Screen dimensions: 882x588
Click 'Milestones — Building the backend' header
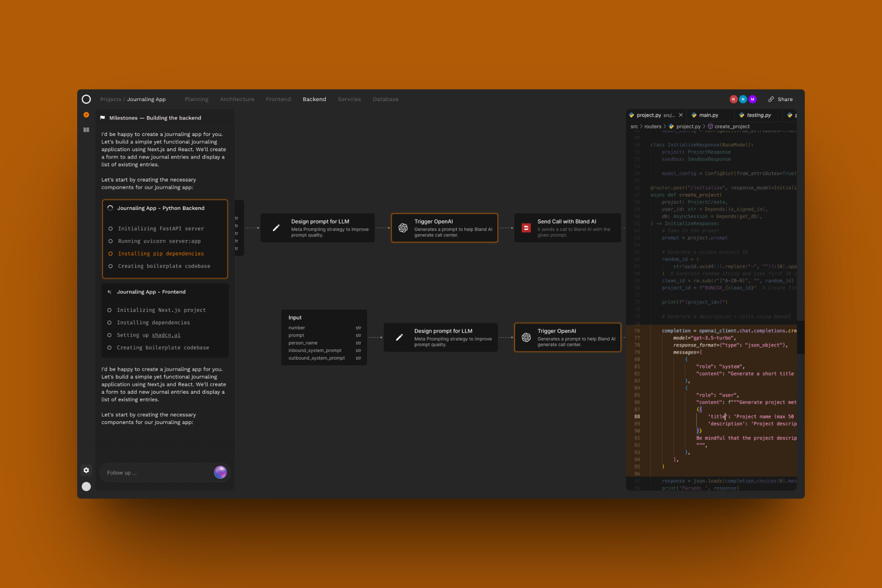click(155, 118)
